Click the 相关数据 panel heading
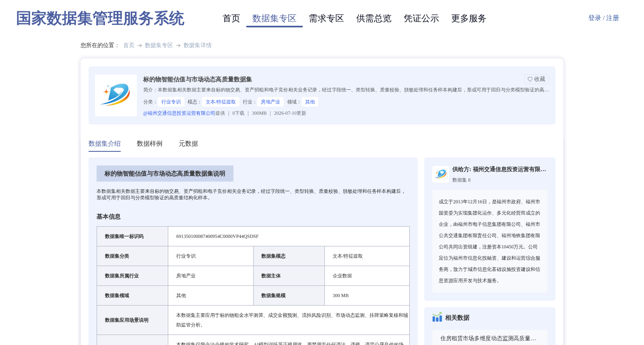This screenshot has width=644, height=345. click(457, 318)
